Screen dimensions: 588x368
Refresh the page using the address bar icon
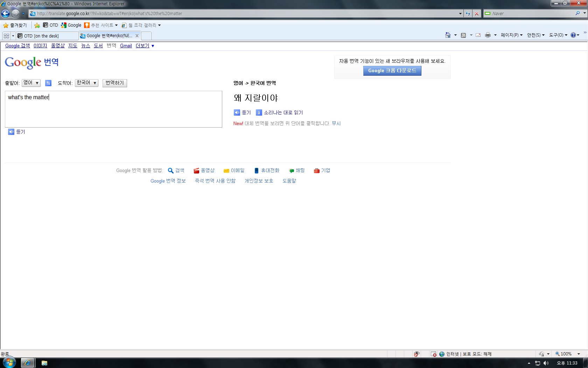pyautogui.click(x=468, y=13)
